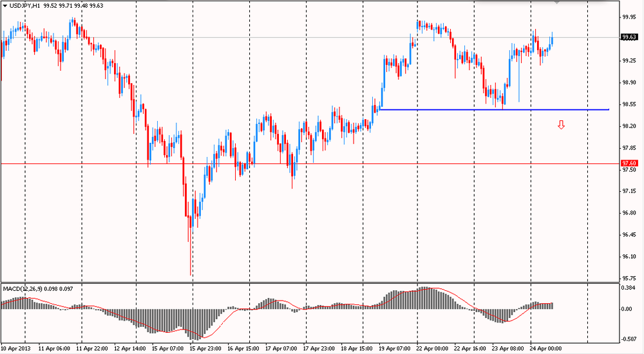Click the 15 Apr 23:00 time label

point(205,349)
